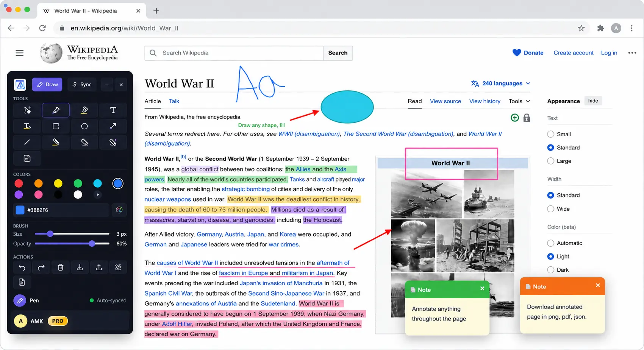Click the document file action icon
644x350 pixels.
point(22,282)
